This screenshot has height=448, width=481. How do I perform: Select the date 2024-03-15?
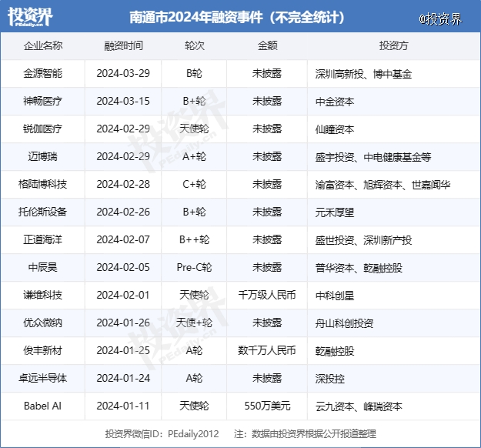click(x=123, y=101)
